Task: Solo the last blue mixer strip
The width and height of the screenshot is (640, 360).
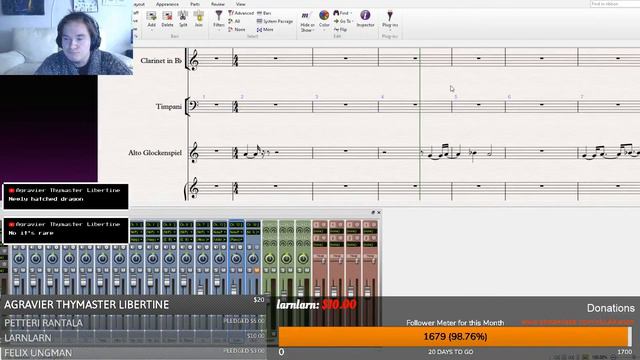Action: [250, 270]
